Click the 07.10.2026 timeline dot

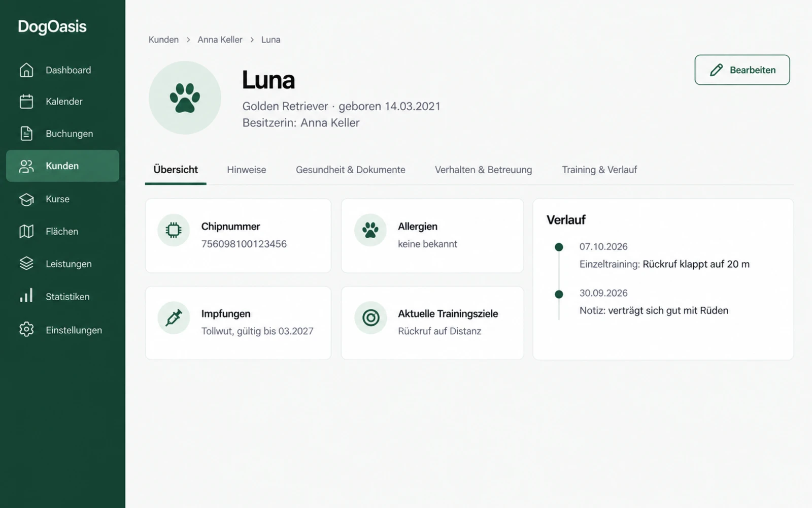tap(559, 247)
